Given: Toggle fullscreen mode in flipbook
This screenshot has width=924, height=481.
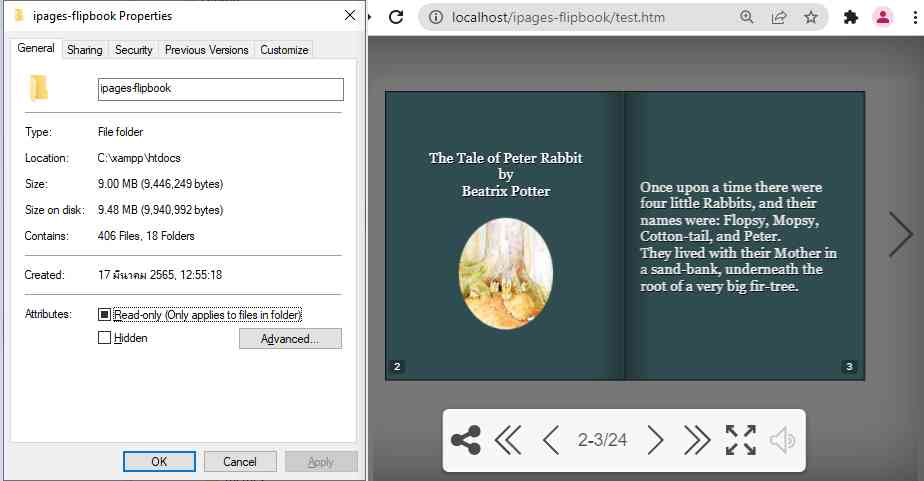Looking at the screenshot, I should coord(740,440).
